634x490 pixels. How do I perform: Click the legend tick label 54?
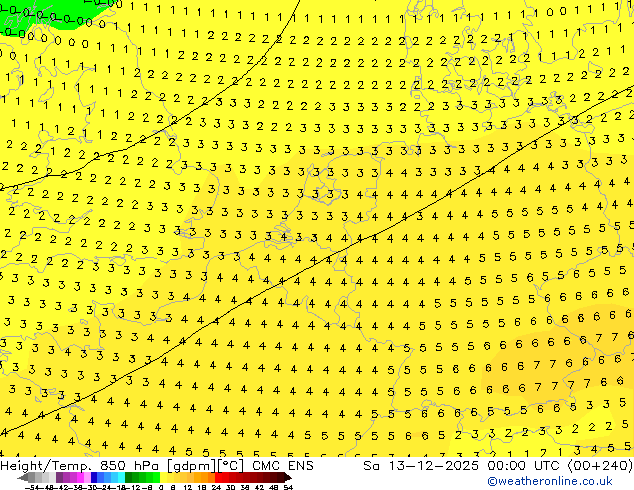coord(287,488)
